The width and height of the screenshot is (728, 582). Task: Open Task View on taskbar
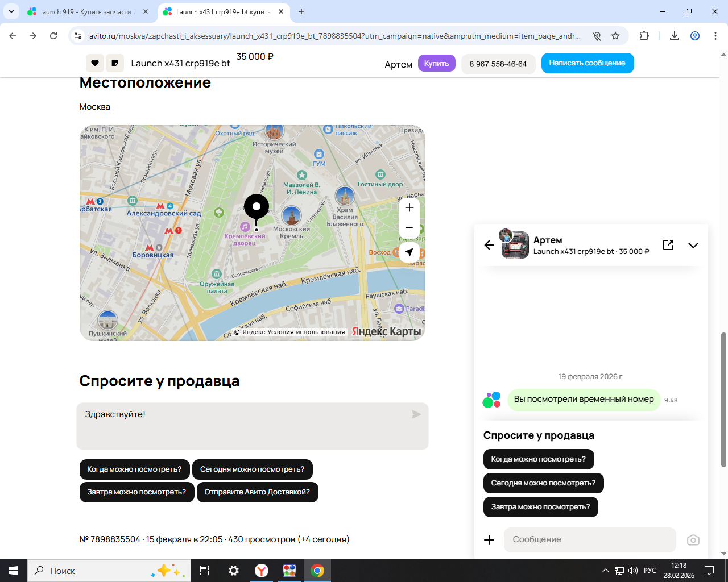[x=205, y=571]
